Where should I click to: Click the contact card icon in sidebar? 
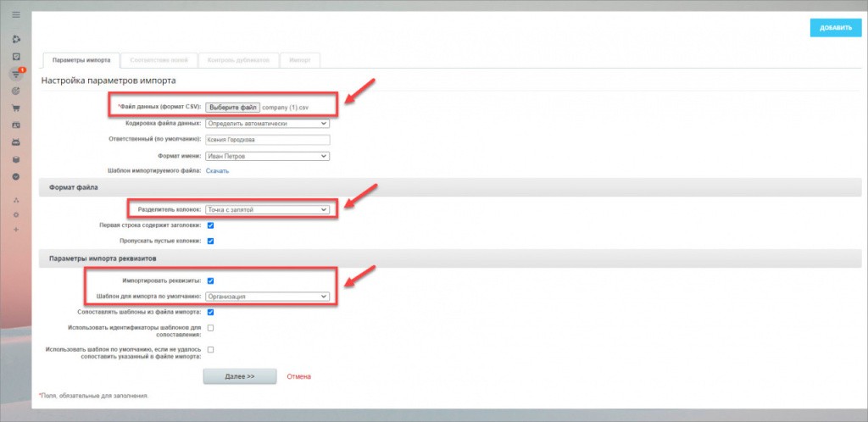click(15, 125)
